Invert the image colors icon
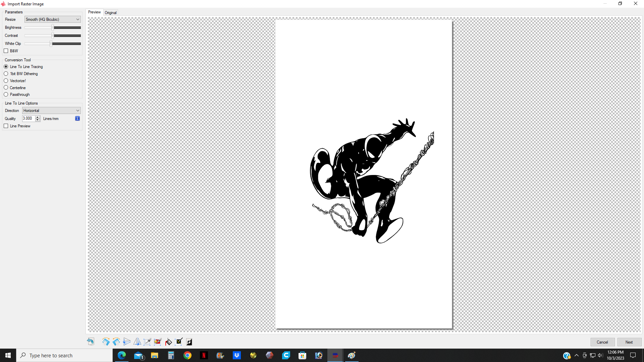Viewport: 644px width, 362px height. 189,342
